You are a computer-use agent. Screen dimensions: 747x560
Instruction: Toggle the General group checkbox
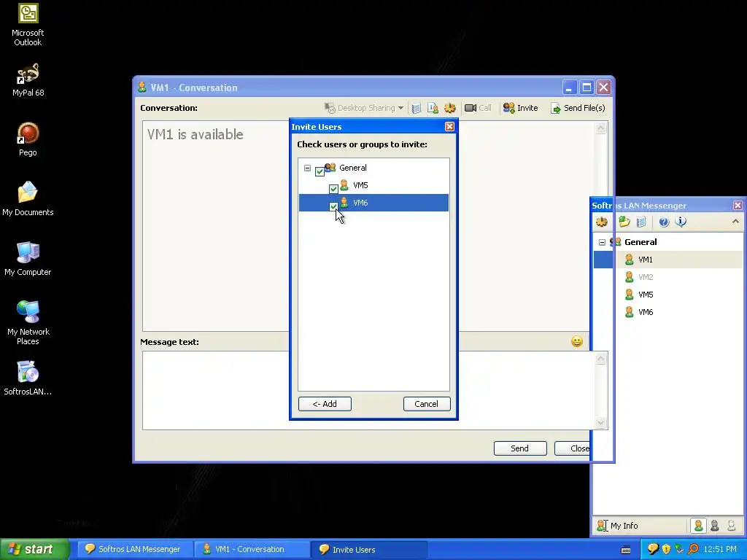pyautogui.click(x=320, y=171)
